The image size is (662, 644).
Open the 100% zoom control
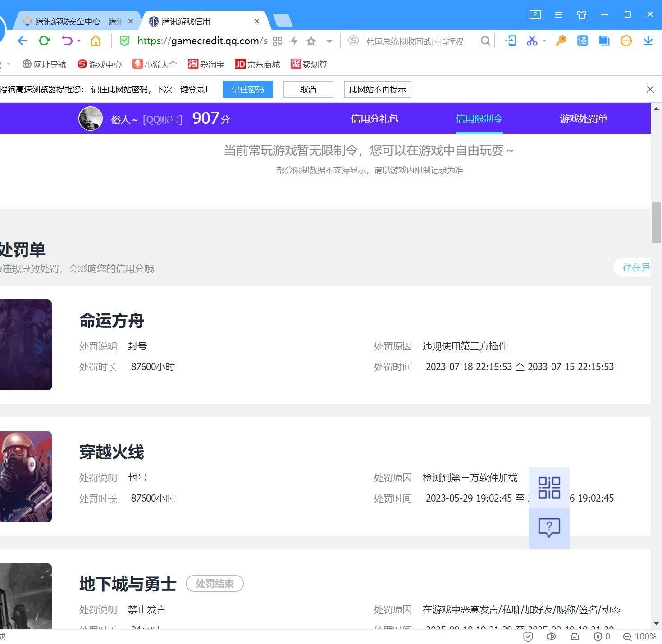click(x=639, y=636)
